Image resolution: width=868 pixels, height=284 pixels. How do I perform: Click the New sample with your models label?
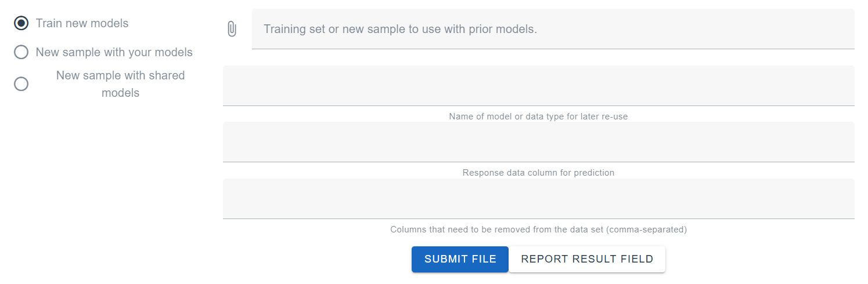(x=114, y=52)
